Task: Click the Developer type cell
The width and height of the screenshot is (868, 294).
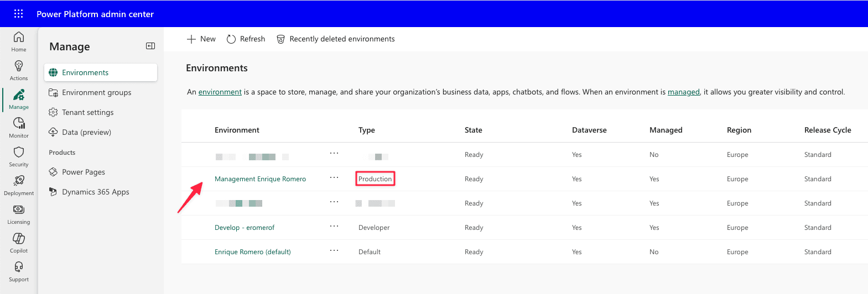Action: tap(374, 228)
